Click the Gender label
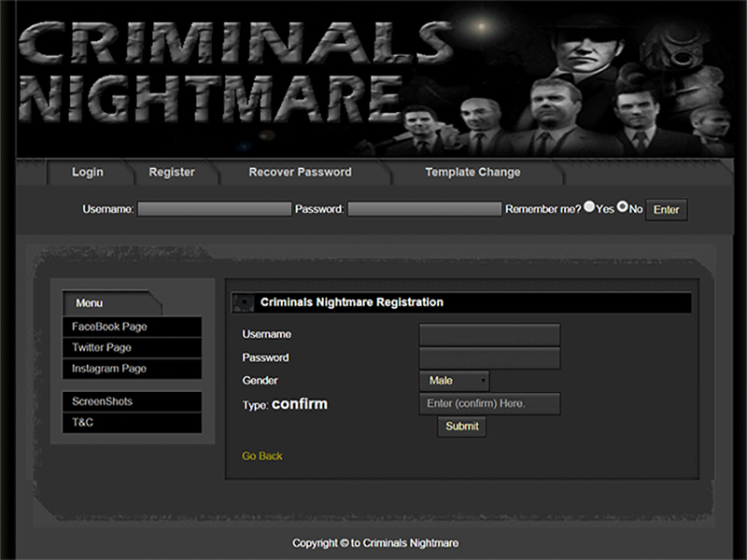The image size is (747, 560). tap(260, 381)
